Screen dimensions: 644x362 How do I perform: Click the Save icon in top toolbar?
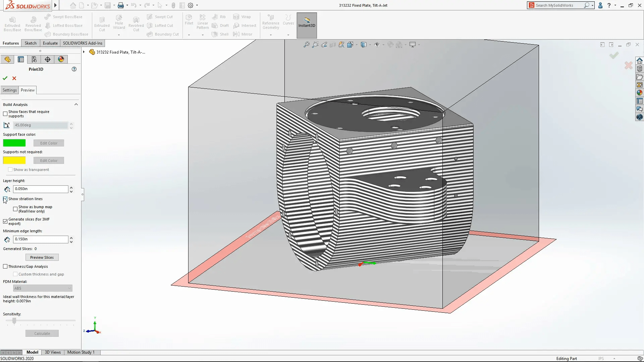pos(108,5)
